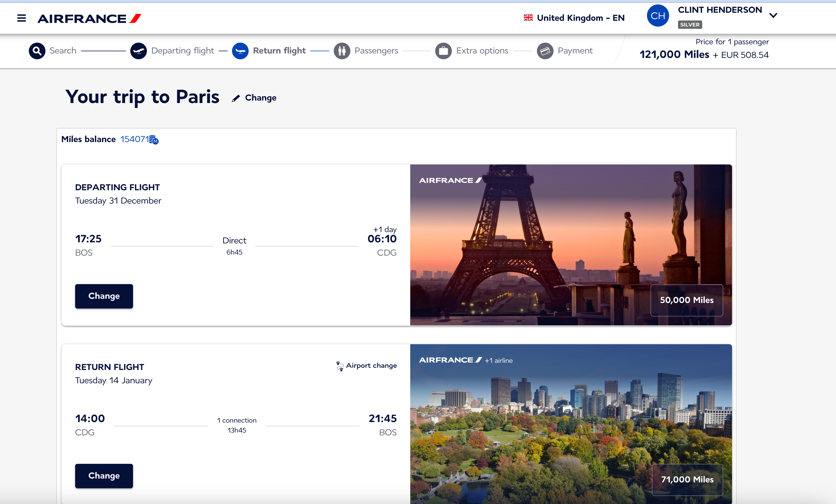Click the Miles balance 154071 value
This screenshot has width=836, height=504.
pos(135,139)
